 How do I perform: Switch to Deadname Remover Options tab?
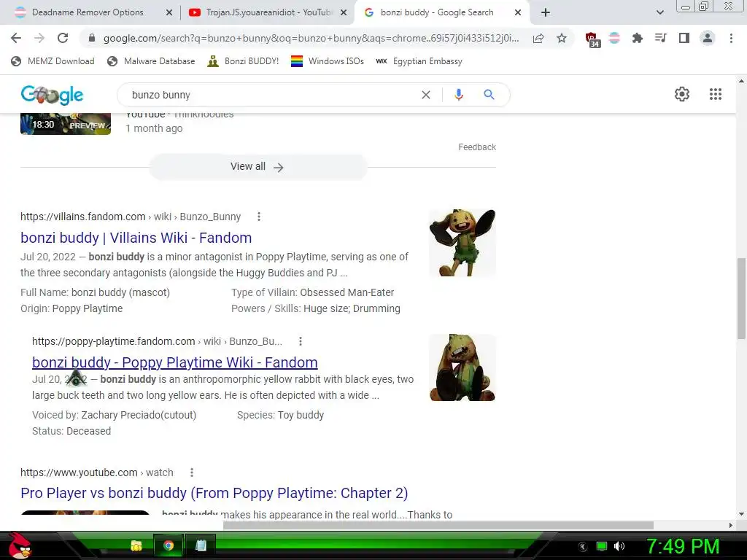88,12
